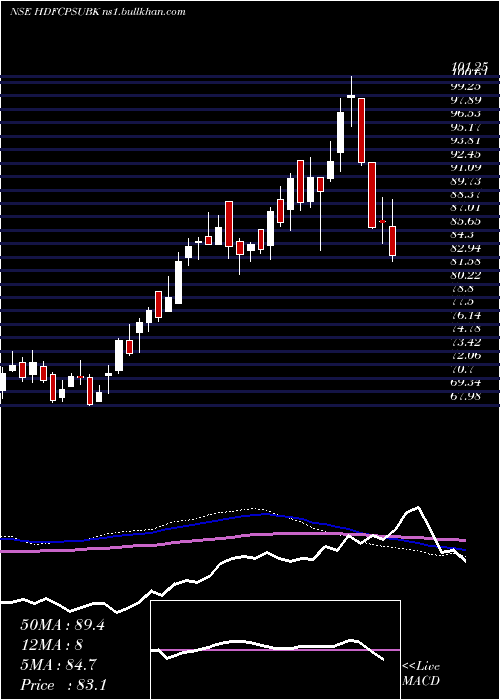Click the 91.09 price axis label

[x=466, y=168]
